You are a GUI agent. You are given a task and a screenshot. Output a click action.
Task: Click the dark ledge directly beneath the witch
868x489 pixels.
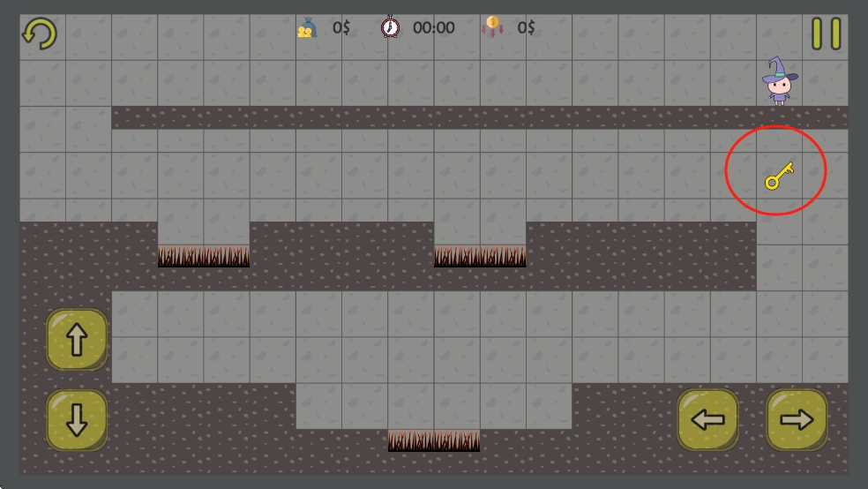(x=780, y=117)
